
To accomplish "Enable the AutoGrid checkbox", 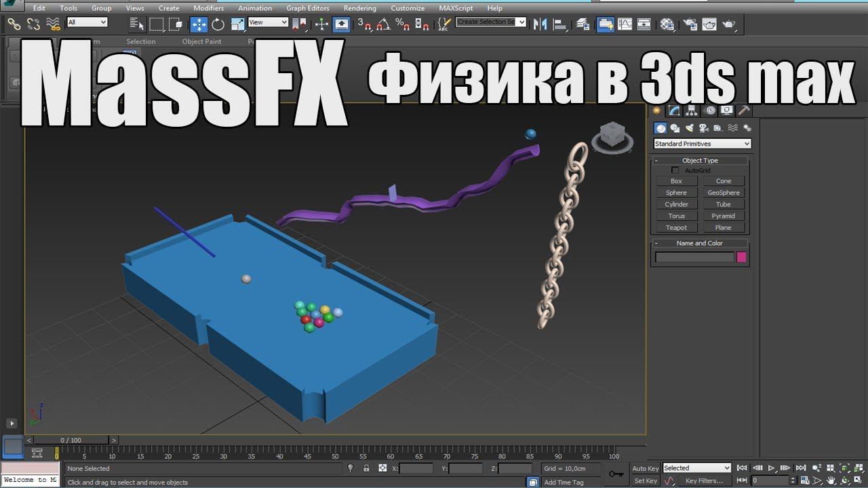I will tap(675, 170).
